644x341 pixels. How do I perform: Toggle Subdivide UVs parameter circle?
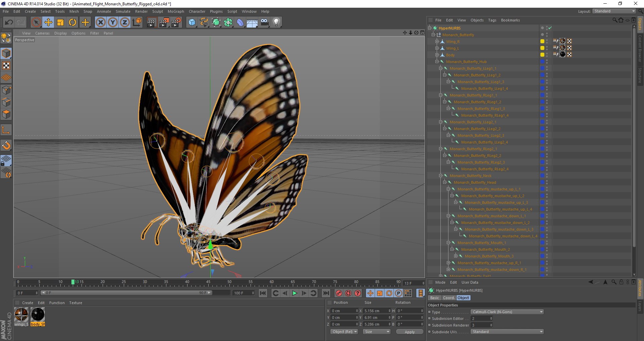pyautogui.click(x=429, y=332)
